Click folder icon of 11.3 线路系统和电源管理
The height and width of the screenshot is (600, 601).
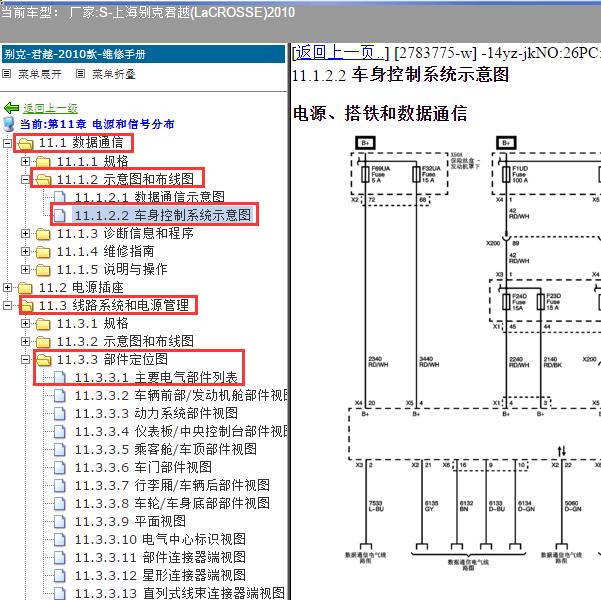pos(26,306)
